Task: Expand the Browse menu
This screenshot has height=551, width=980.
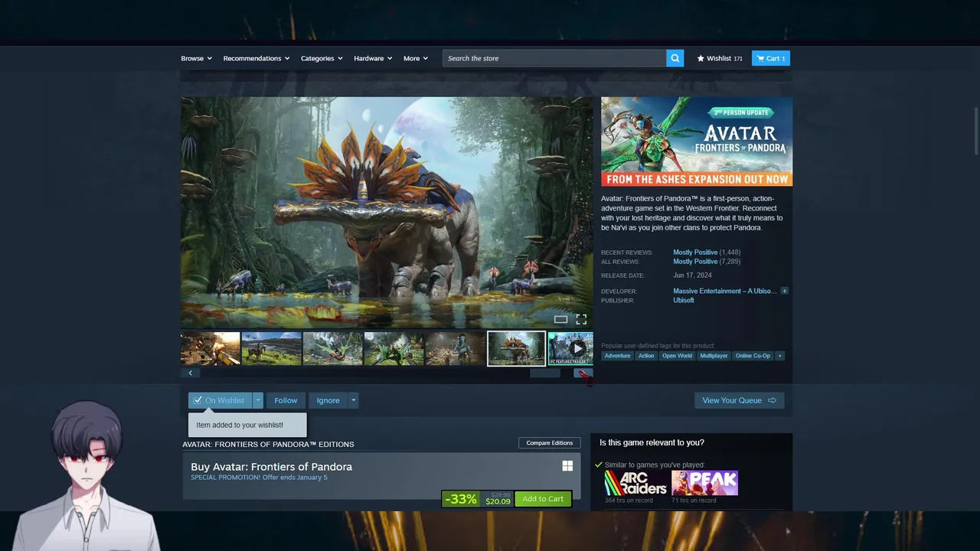Action: pyautogui.click(x=197, y=58)
